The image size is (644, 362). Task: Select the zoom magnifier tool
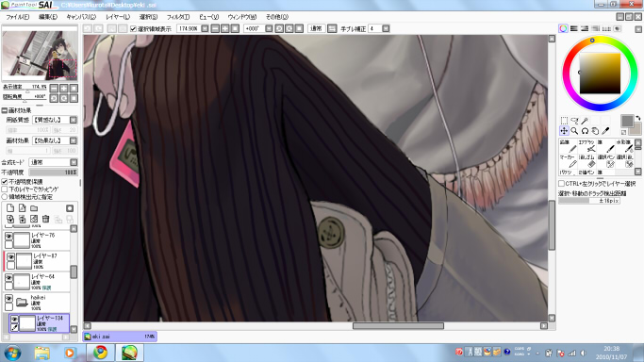pyautogui.click(x=574, y=131)
